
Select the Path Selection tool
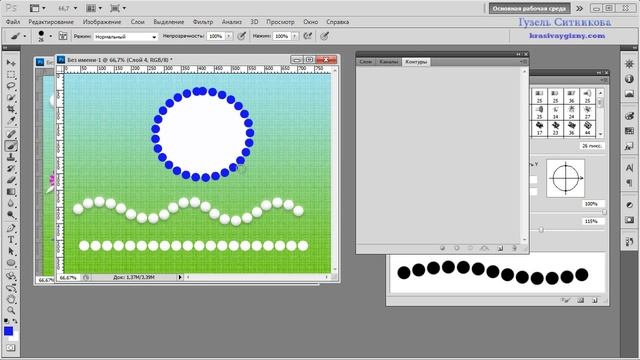pos(11,251)
